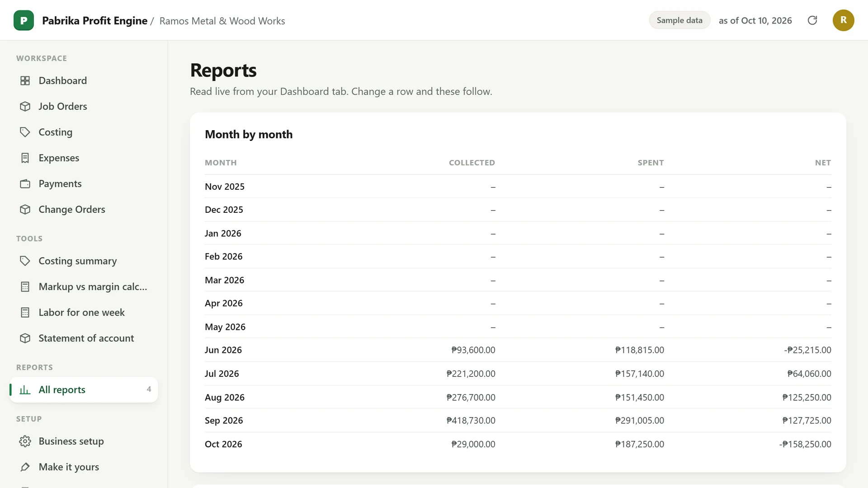Click Sep 2026 spent ₱291,005.00
The image size is (868, 488).
pyautogui.click(x=639, y=420)
